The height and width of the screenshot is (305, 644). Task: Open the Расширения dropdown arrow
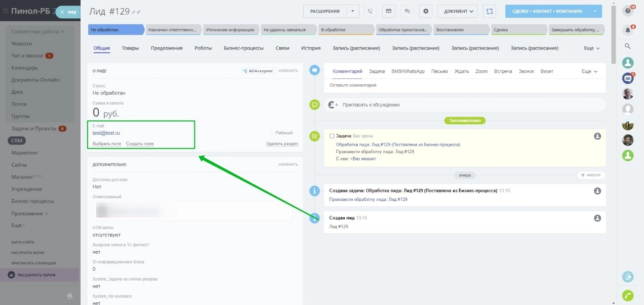[x=353, y=11]
